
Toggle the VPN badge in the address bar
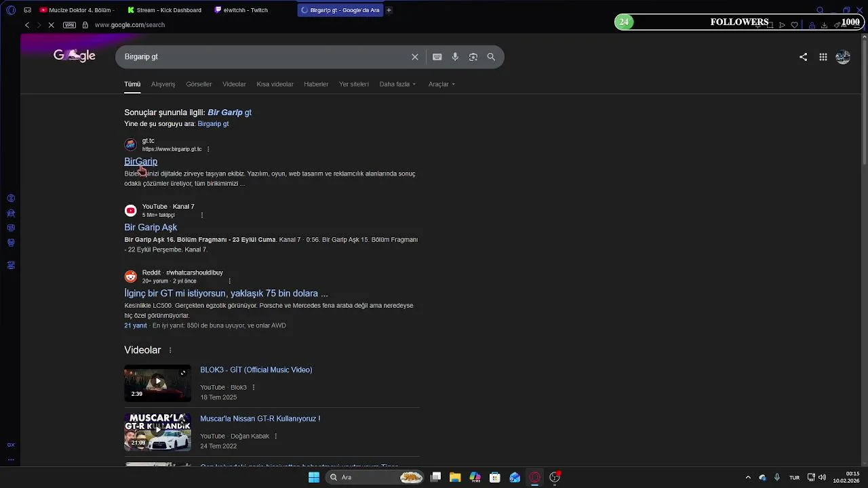[69, 25]
